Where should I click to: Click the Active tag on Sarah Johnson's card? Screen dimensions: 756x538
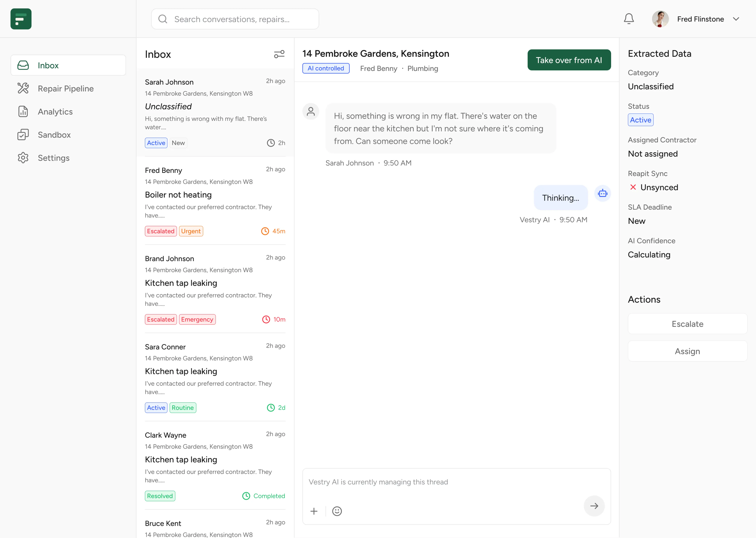[156, 143]
